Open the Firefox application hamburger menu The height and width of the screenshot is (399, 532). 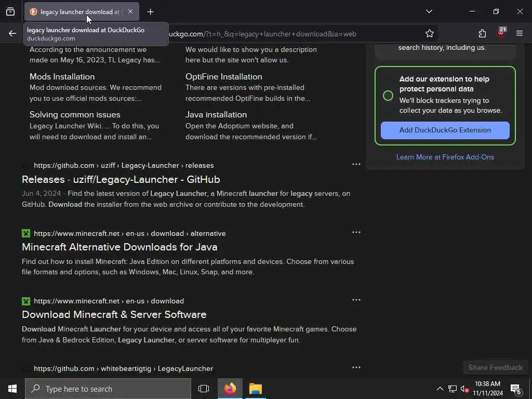[x=519, y=33]
